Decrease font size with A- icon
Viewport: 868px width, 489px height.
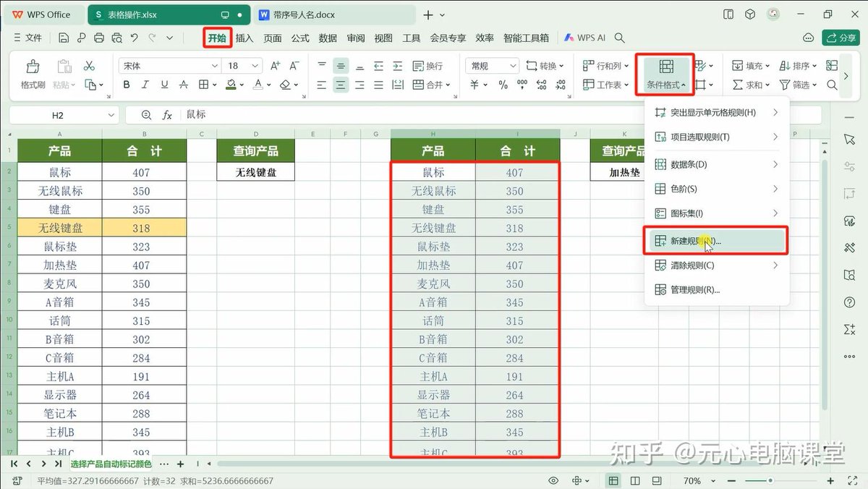[x=295, y=66]
